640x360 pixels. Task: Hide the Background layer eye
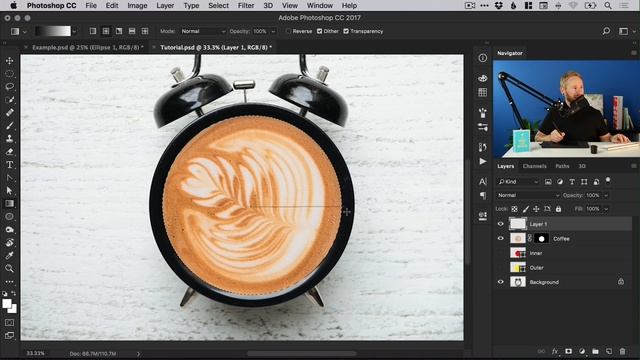coord(501,282)
